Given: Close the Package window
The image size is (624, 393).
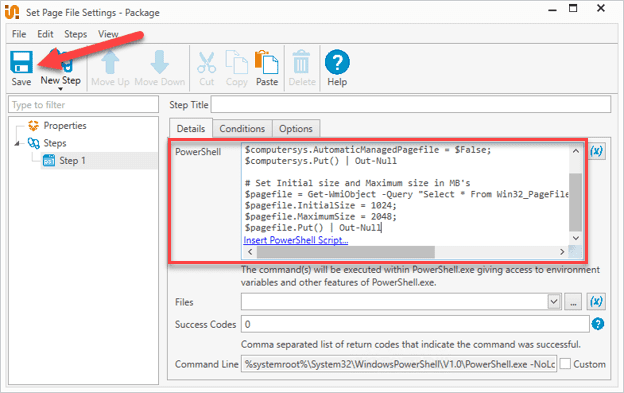Looking at the screenshot, I should (x=601, y=8).
